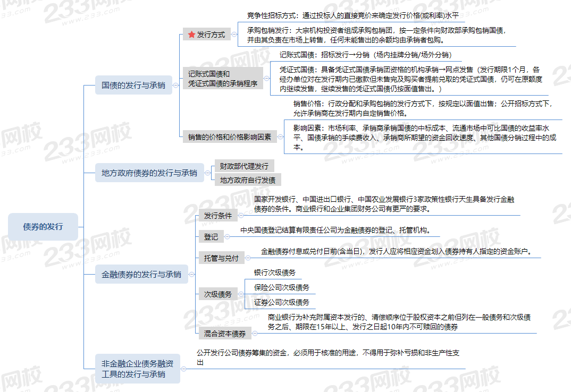
Task: Click the 销售价格 description text
Action: pos(423,108)
